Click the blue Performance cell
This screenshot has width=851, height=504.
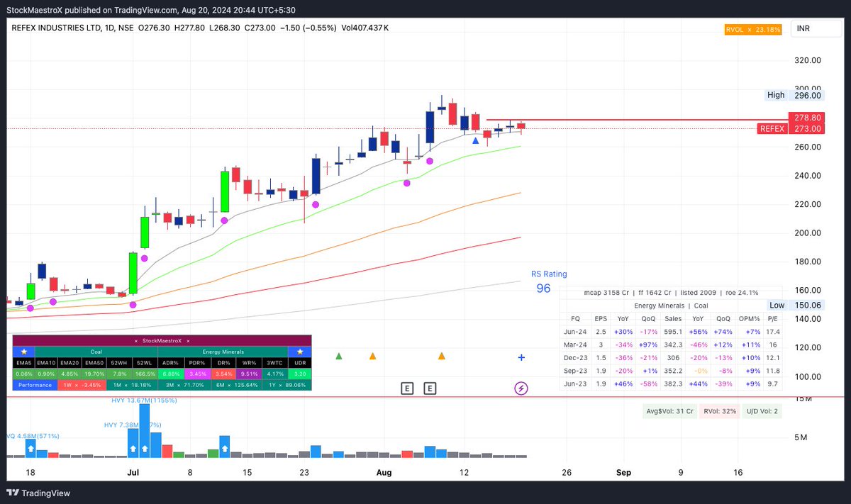[x=33, y=385]
